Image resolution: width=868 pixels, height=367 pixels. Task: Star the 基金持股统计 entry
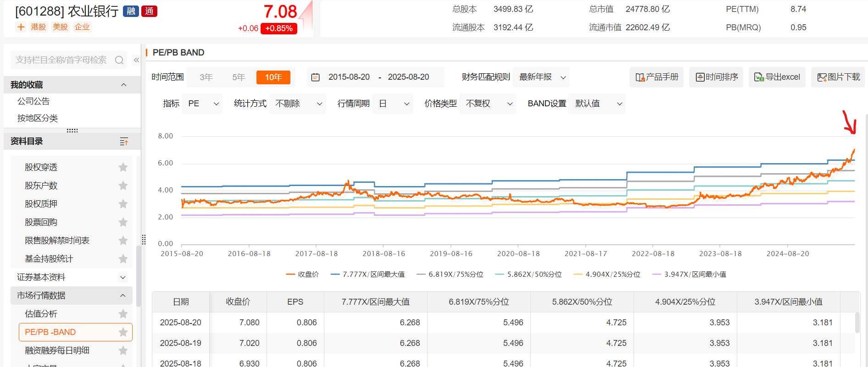[x=123, y=259]
